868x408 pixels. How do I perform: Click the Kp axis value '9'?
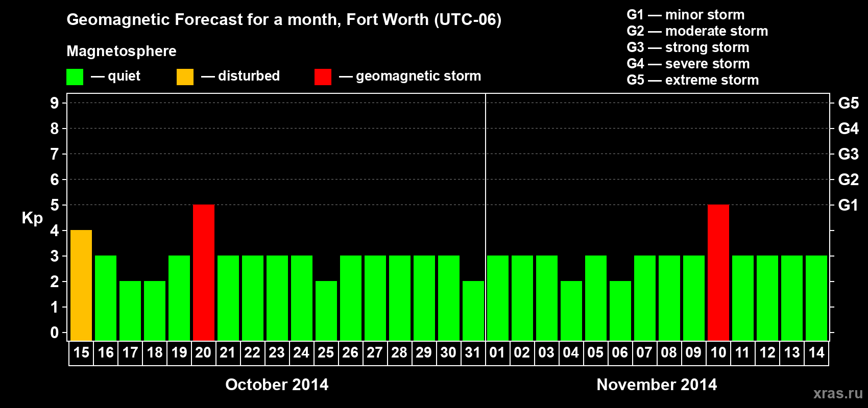tap(55, 104)
